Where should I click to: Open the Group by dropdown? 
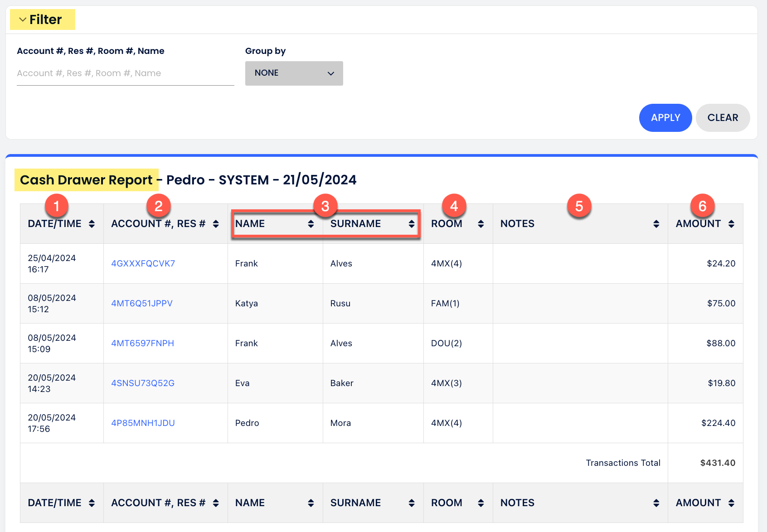pyautogui.click(x=294, y=73)
